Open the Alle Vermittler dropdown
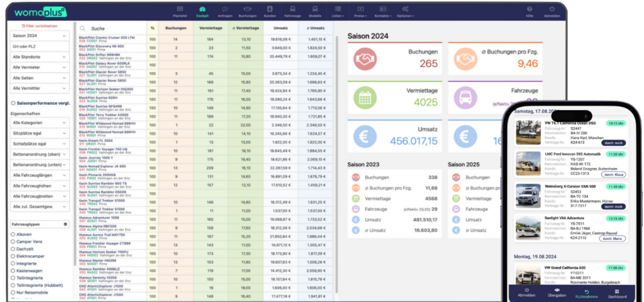 (40, 88)
